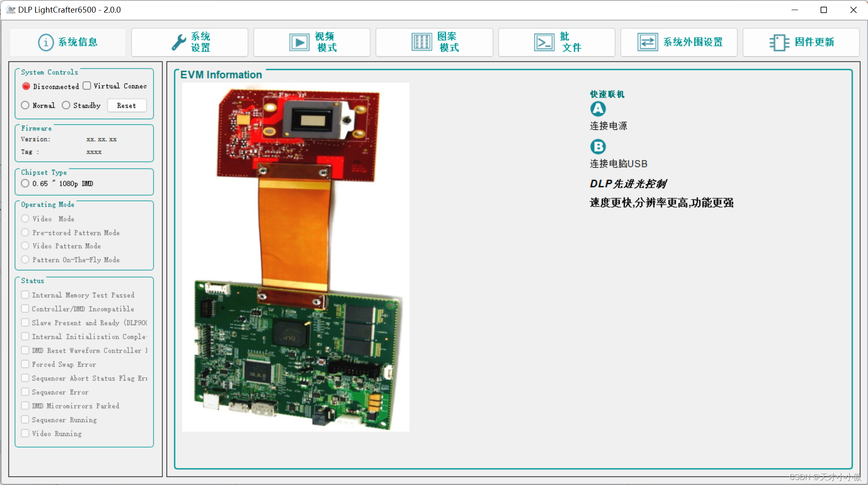The height and width of the screenshot is (485, 868).
Task: Click the swap arrows icon for 系统外围设置
Action: pyautogui.click(x=647, y=42)
